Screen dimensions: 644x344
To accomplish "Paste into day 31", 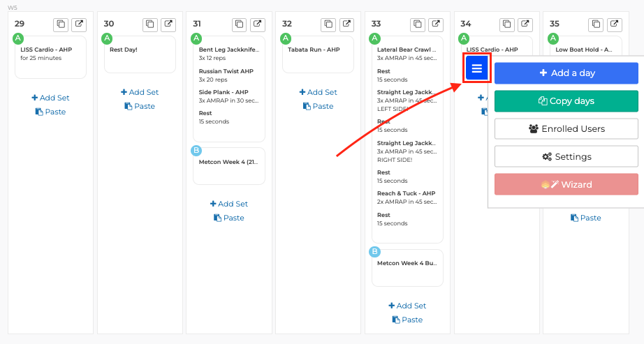I will [229, 218].
